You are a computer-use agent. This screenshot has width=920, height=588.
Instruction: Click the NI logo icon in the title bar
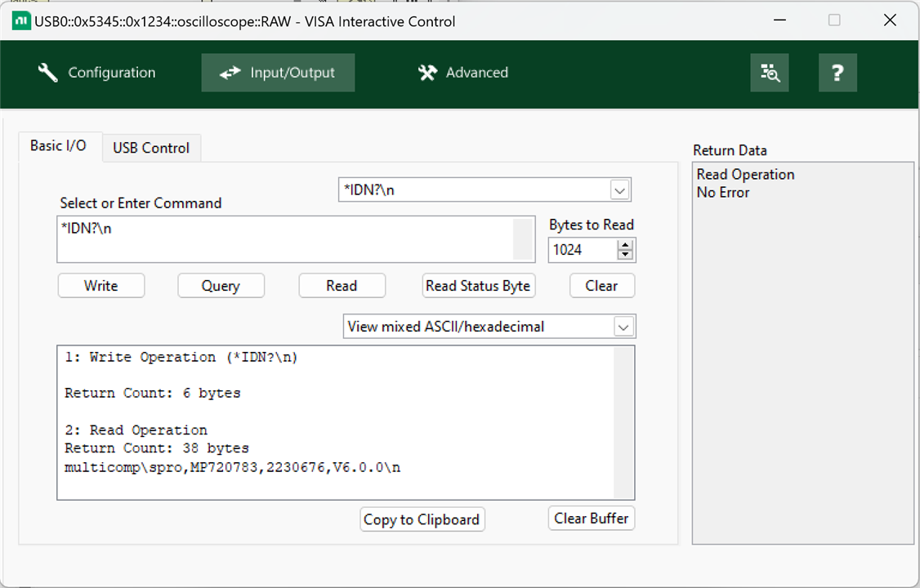click(x=22, y=21)
